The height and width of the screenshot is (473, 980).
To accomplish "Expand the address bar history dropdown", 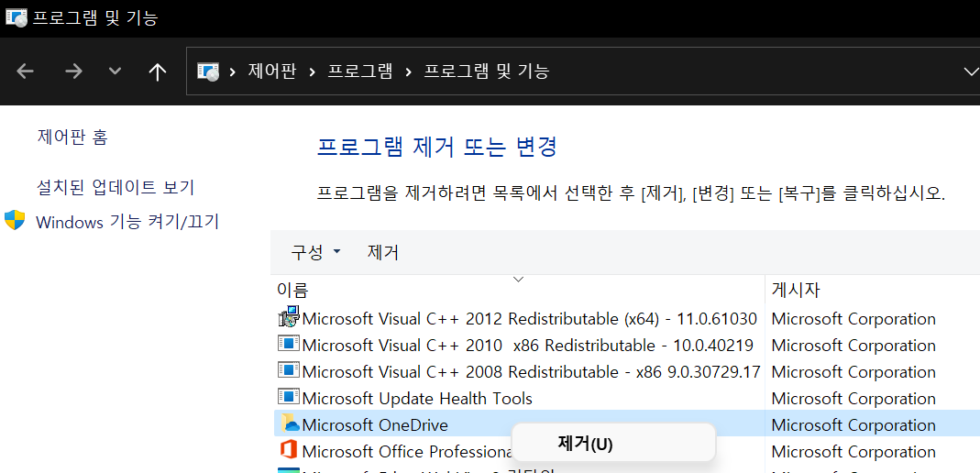I will coord(971,71).
